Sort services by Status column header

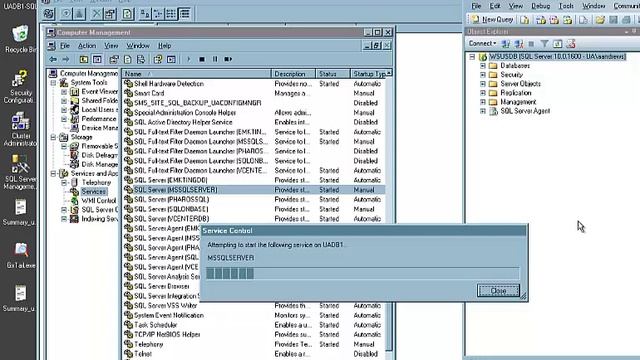click(x=333, y=74)
